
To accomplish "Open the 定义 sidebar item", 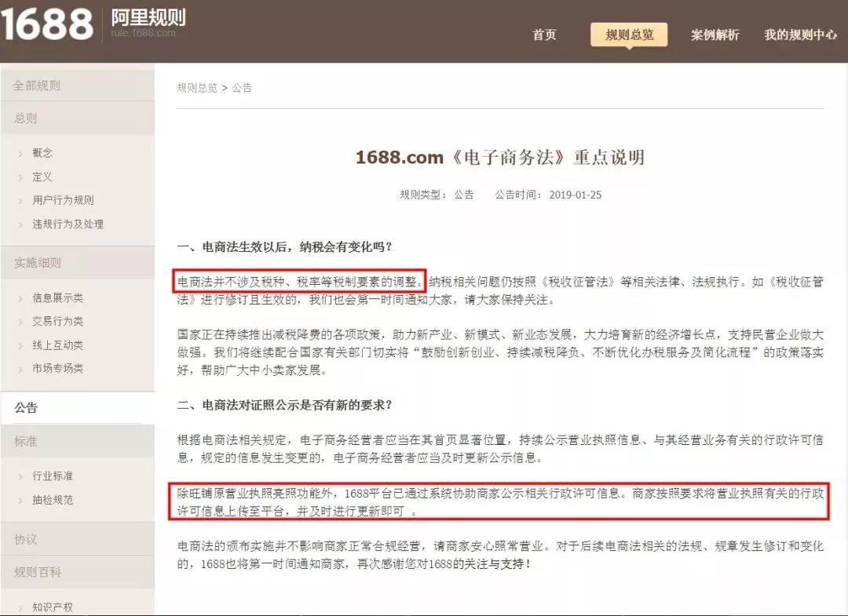I will click(x=42, y=177).
